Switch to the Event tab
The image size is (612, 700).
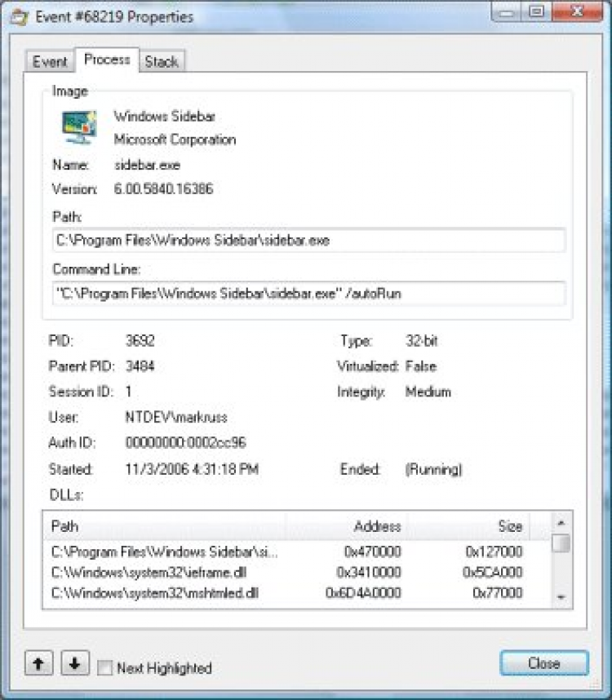50,61
